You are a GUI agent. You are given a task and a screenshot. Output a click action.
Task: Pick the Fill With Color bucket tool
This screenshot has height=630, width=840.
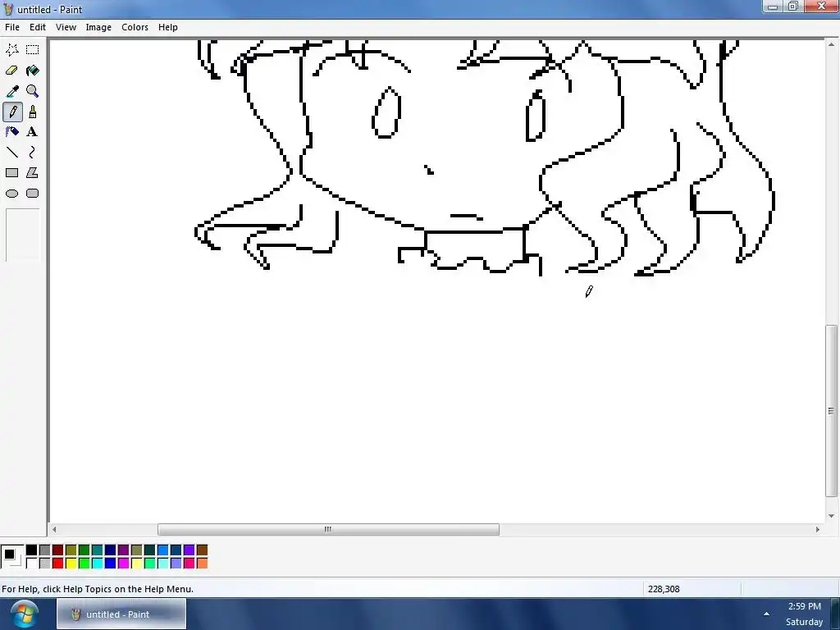coord(33,71)
